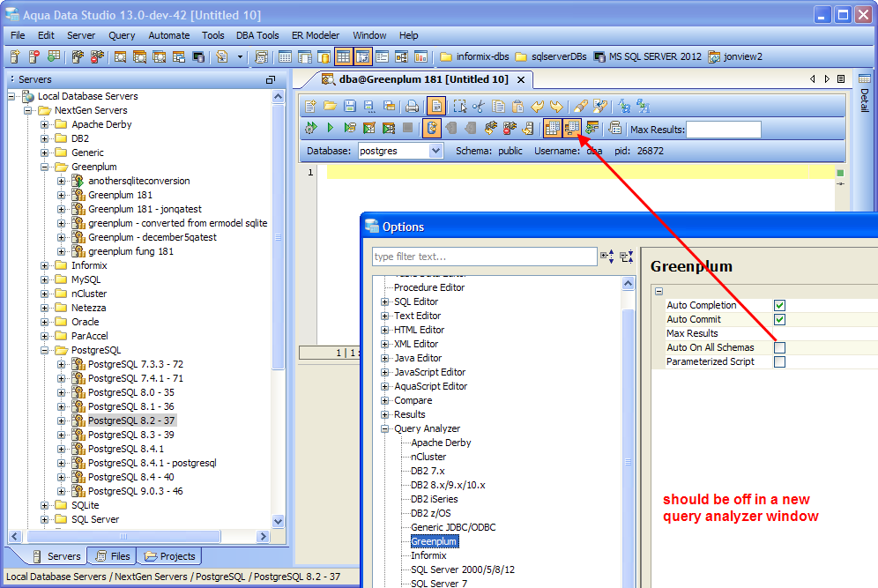Uncheck the Auto Completion checkbox

click(779, 305)
